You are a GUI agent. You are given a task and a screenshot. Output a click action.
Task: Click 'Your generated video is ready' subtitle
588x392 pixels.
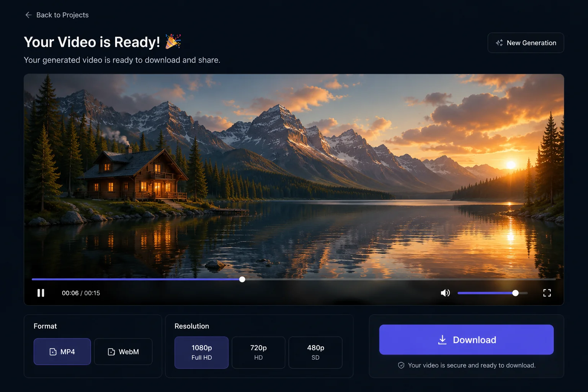[x=122, y=60]
